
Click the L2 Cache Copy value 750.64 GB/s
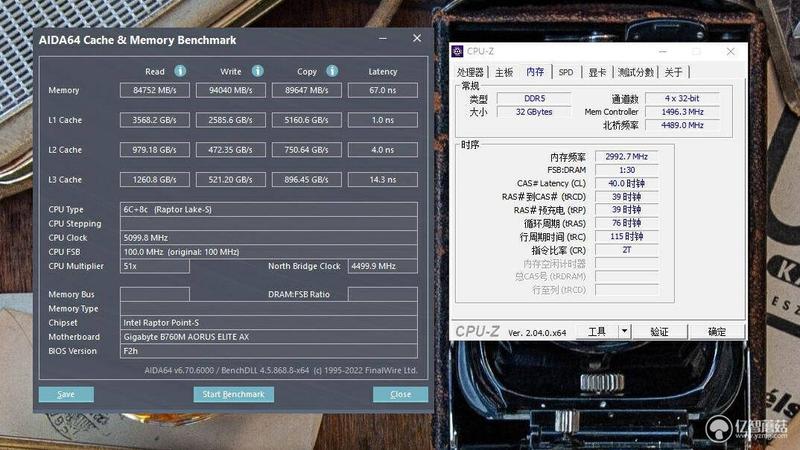tap(307, 149)
